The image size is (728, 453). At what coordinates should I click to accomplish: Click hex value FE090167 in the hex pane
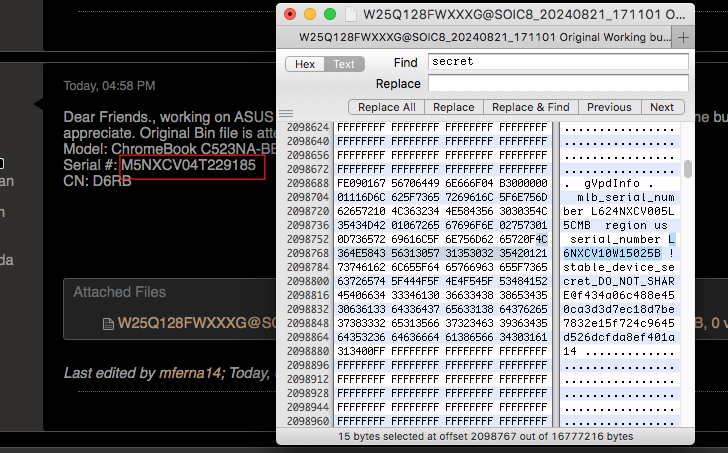pos(361,183)
